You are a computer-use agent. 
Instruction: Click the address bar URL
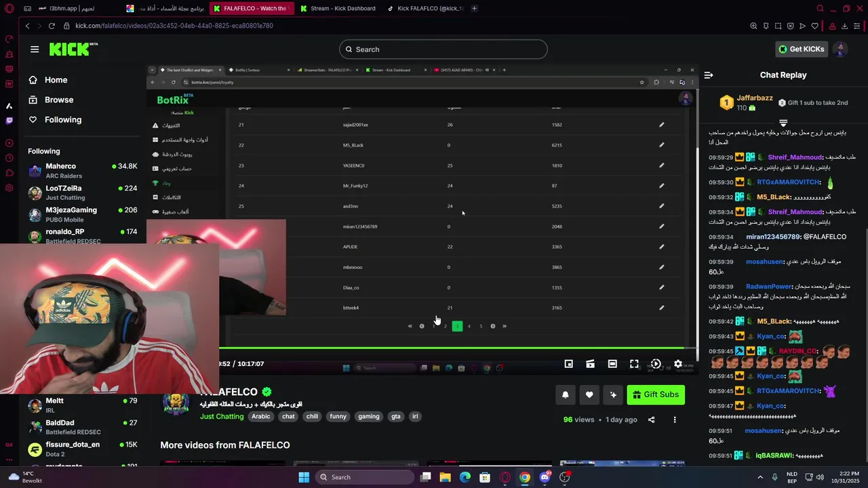[174, 26]
